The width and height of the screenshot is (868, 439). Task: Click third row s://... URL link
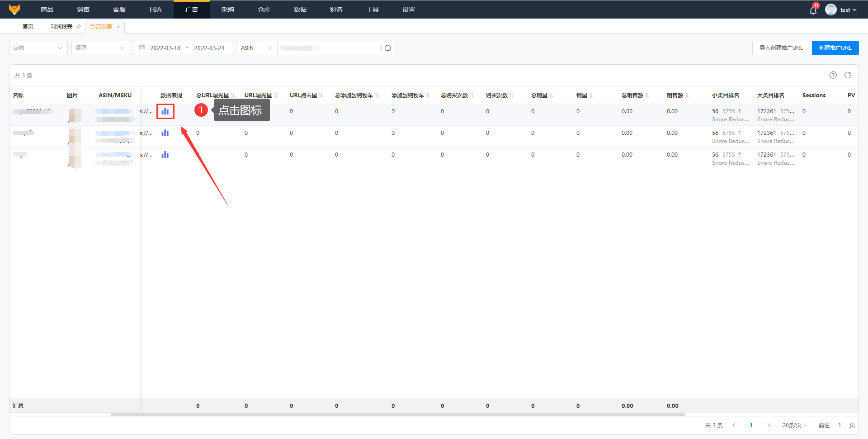click(x=146, y=155)
